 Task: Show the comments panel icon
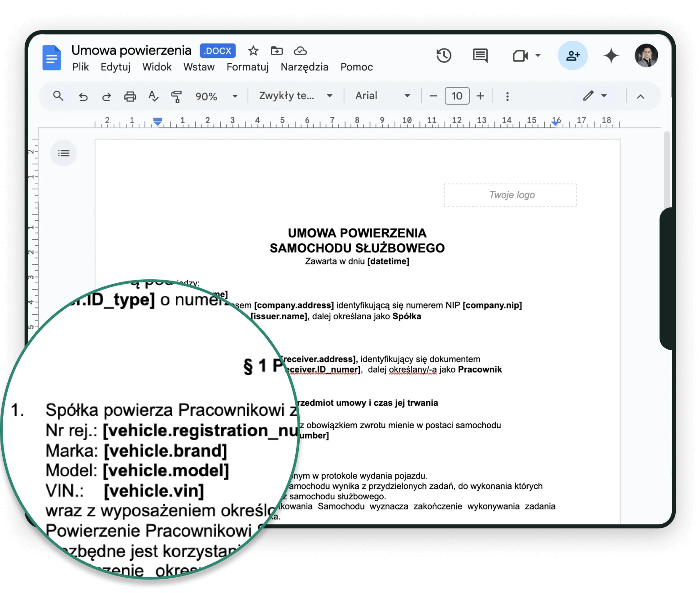(480, 56)
